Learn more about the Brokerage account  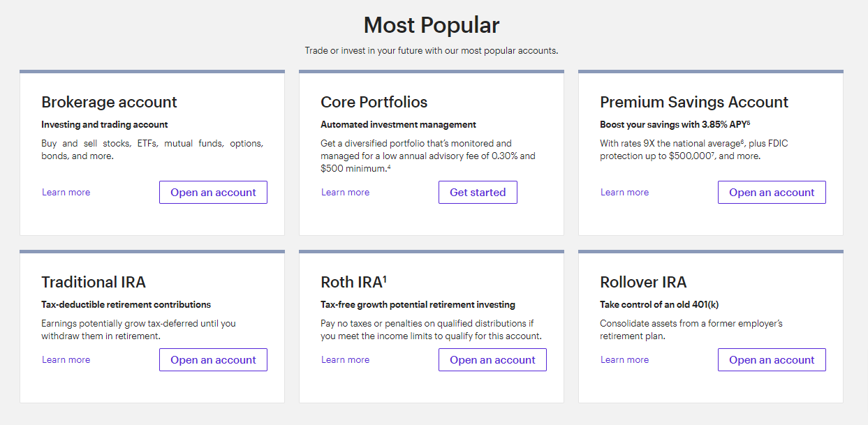tap(66, 193)
